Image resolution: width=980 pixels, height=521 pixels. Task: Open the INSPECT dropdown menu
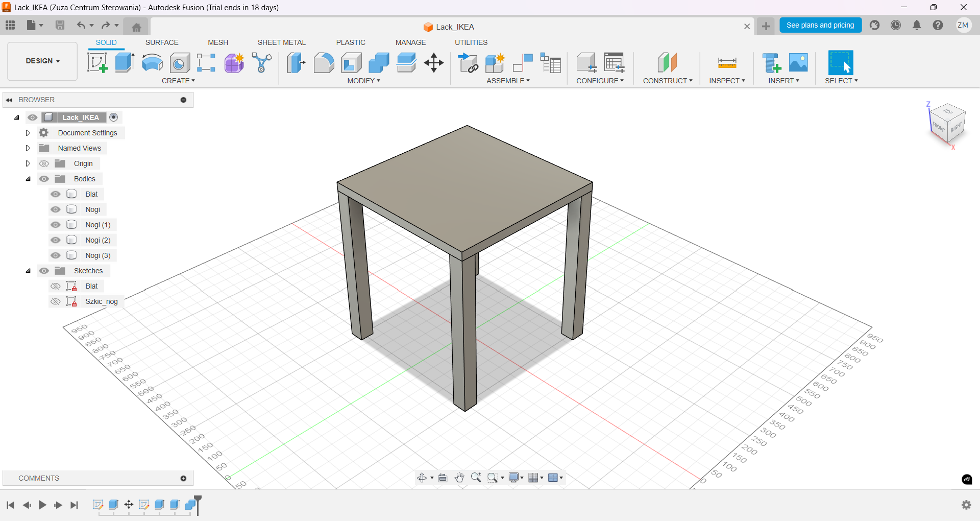click(x=727, y=81)
